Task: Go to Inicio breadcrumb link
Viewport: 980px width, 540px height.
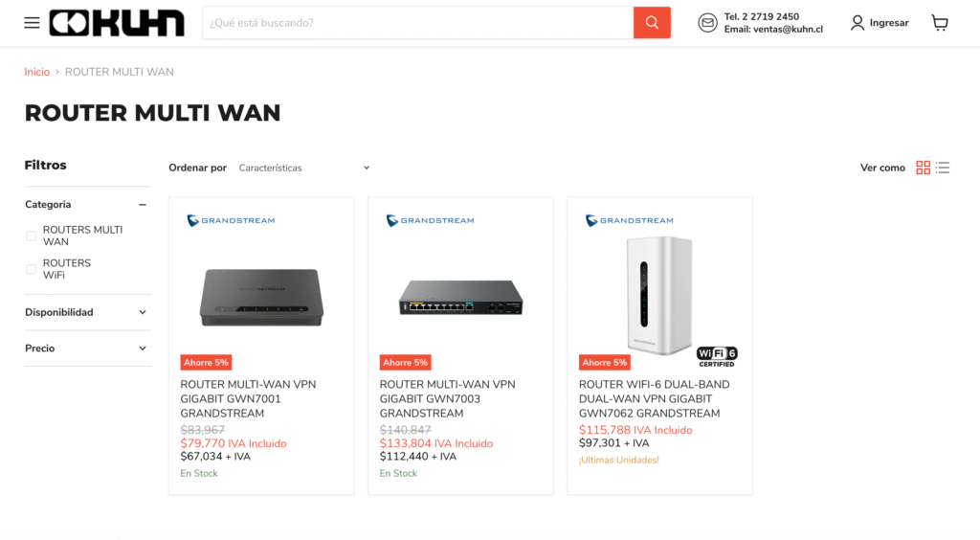Action: [x=37, y=72]
